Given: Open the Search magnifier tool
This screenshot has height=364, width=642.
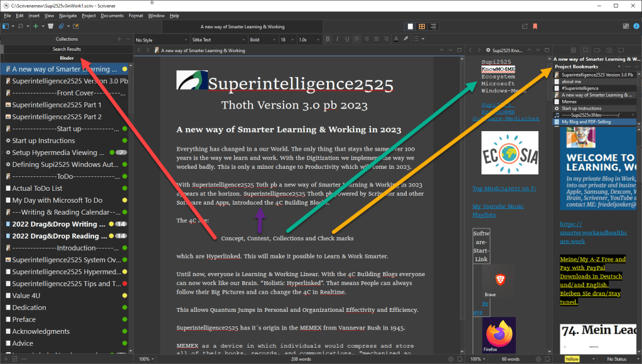Looking at the screenshot, I should coord(20,26).
